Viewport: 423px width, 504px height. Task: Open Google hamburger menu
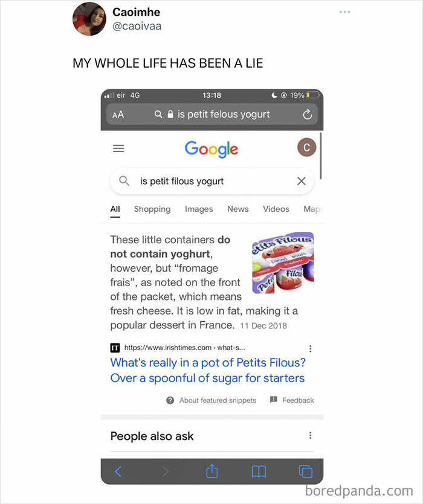click(x=118, y=148)
